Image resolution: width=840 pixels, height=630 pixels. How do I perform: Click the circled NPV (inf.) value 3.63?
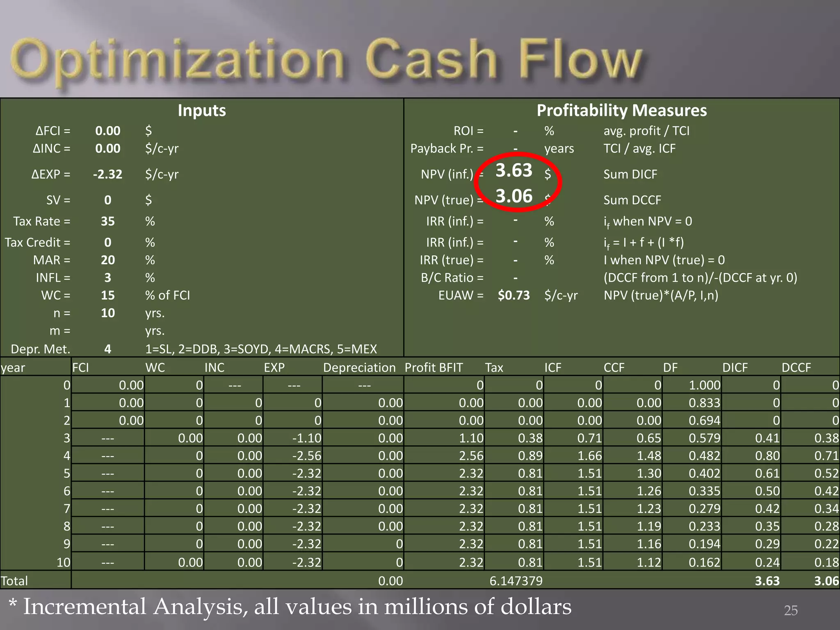pos(514,170)
